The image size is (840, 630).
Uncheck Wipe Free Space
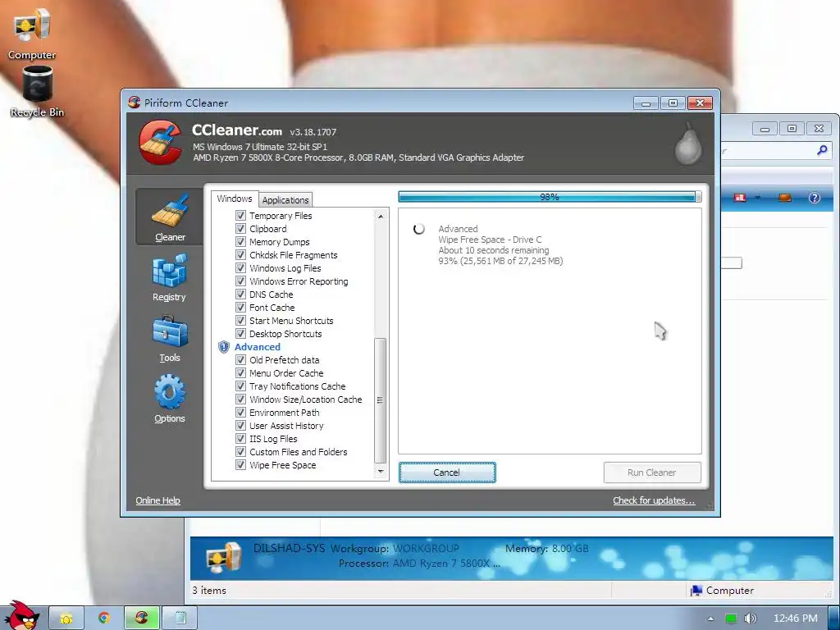pyautogui.click(x=240, y=464)
